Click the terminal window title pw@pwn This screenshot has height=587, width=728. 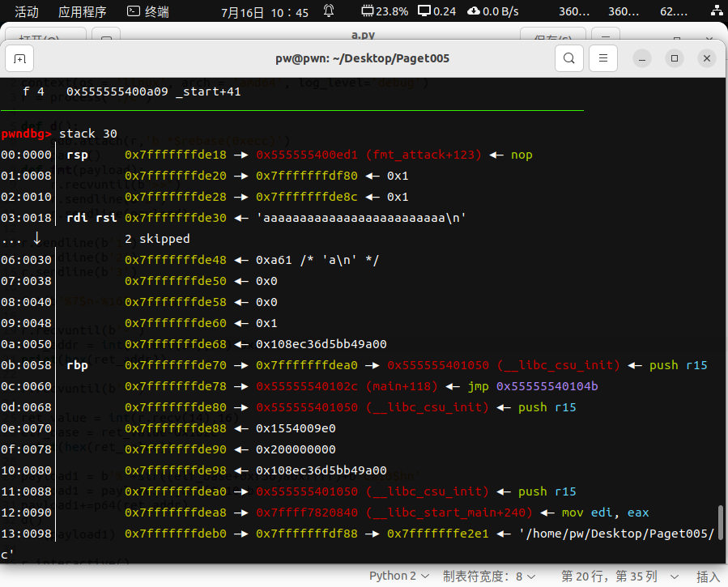coord(362,58)
